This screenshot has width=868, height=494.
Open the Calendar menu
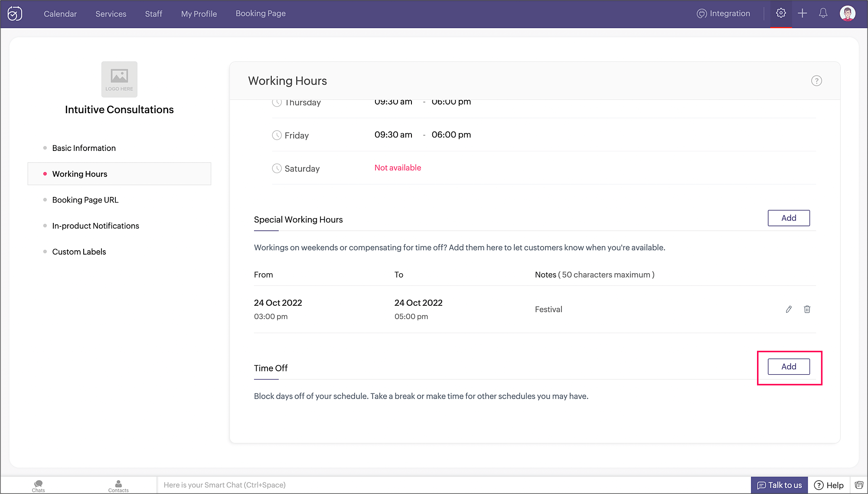coord(60,14)
